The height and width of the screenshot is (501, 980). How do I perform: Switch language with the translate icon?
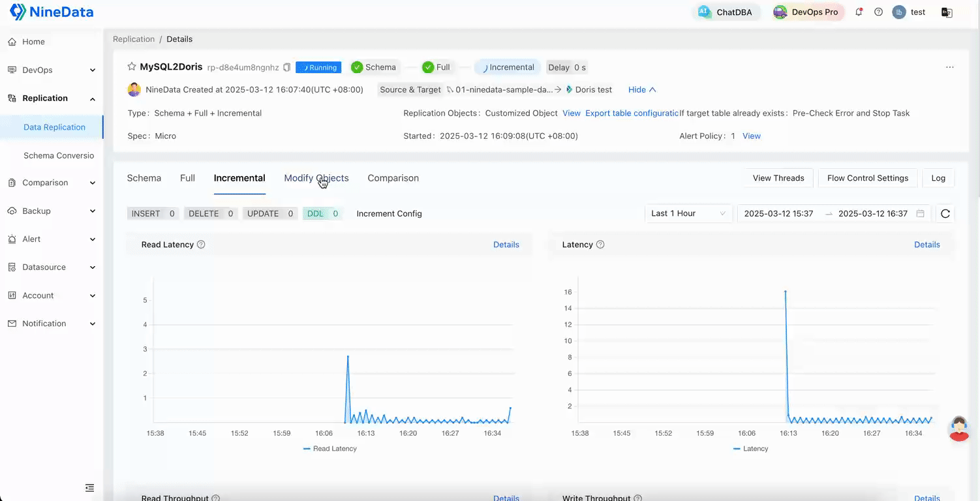tap(947, 12)
